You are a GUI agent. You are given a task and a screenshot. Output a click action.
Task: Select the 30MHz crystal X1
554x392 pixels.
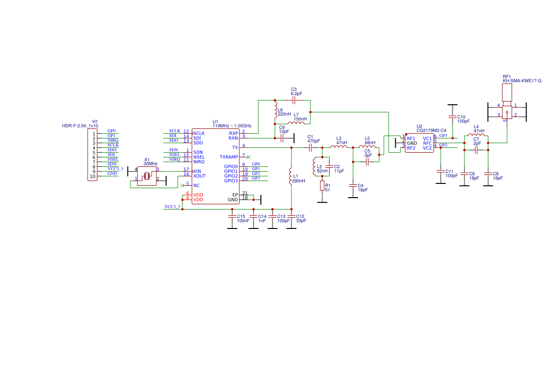tap(147, 175)
